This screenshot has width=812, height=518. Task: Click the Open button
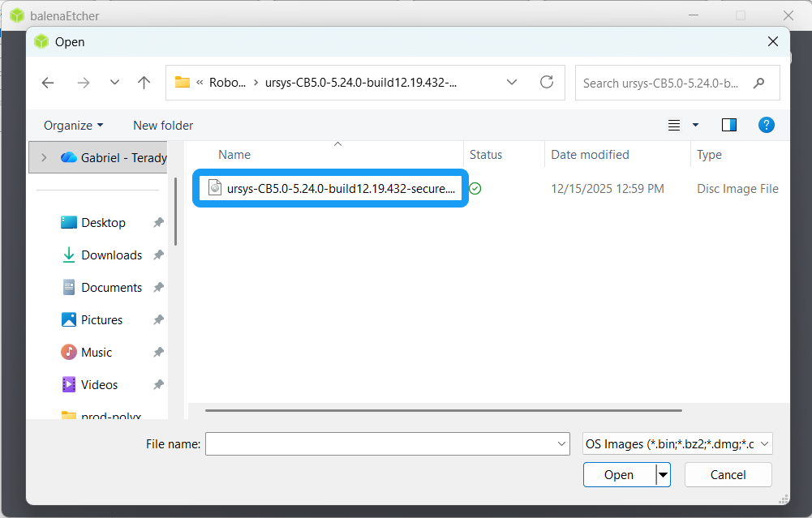(618, 475)
